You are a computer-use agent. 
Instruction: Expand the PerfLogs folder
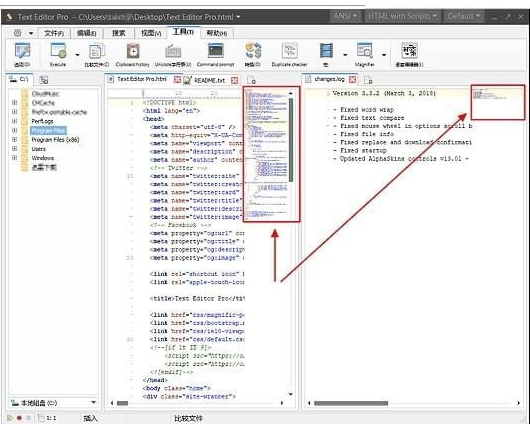(15, 121)
